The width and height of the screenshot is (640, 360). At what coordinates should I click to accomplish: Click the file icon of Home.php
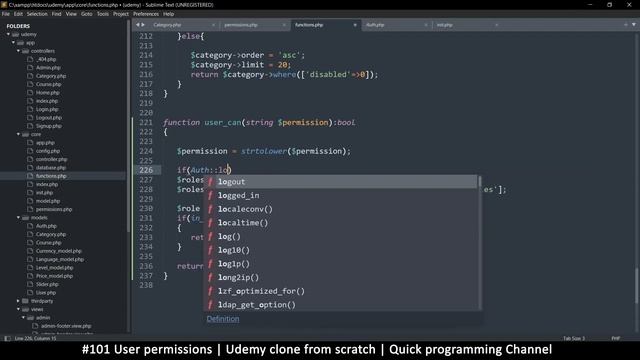30,93
